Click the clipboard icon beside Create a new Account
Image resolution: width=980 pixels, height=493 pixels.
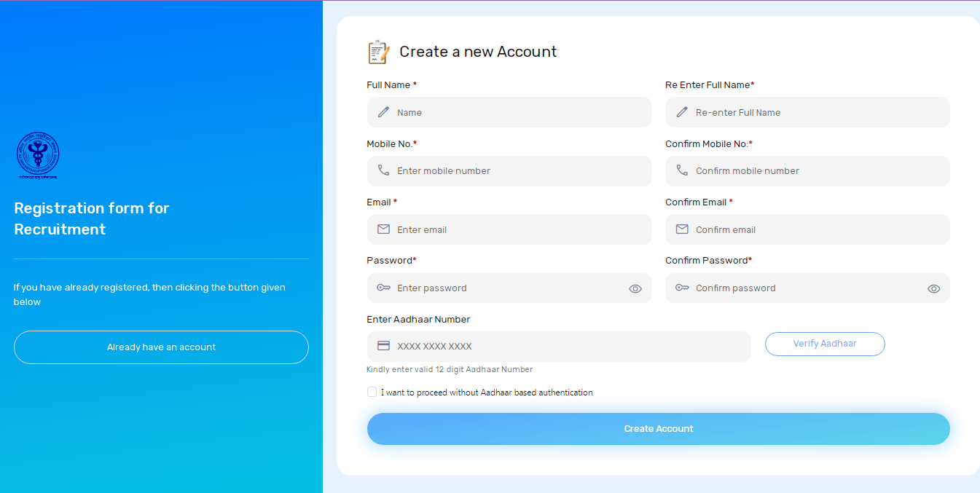point(378,52)
